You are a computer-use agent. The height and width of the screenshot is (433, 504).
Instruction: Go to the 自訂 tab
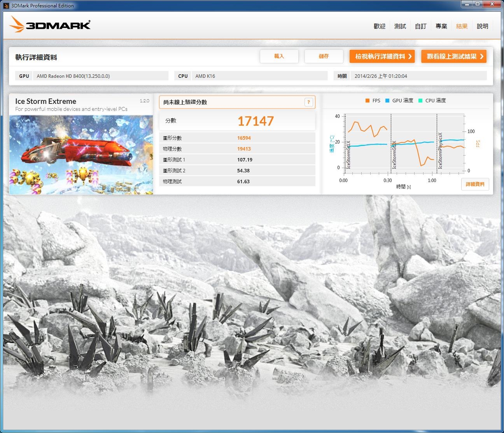[420, 26]
